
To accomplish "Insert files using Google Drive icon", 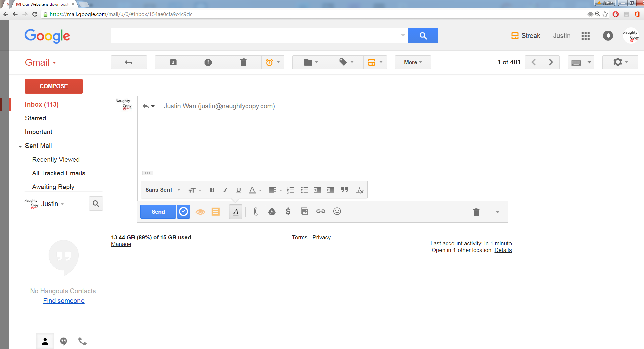I will coord(272,212).
